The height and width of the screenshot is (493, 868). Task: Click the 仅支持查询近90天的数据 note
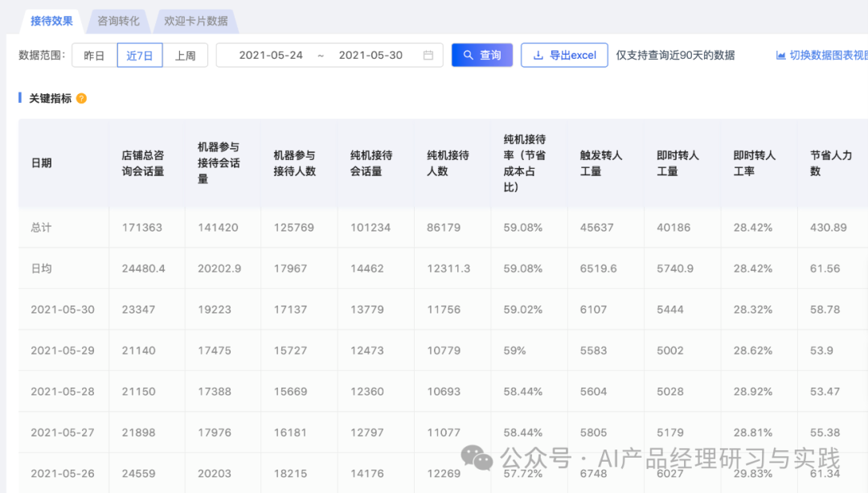[675, 55]
